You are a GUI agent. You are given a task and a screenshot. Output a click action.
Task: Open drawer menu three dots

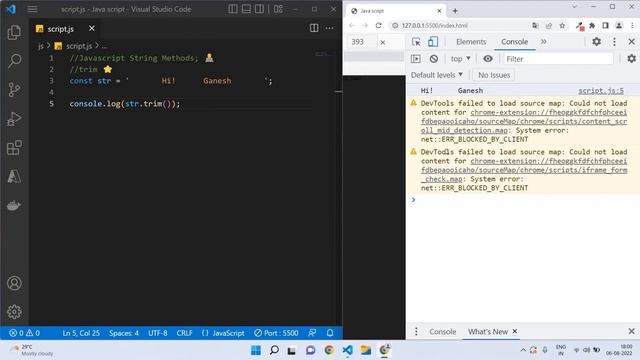tap(416, 331)
